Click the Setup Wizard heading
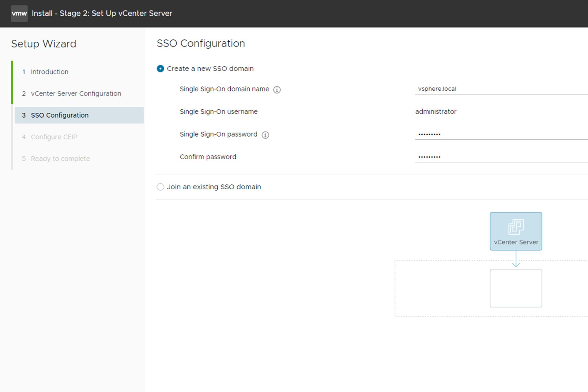The width and height of the screenshot is (588, 392). tap(44, 44)
